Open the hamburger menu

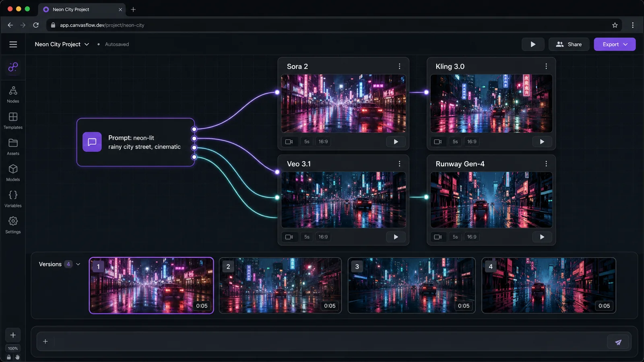(13, 44)
